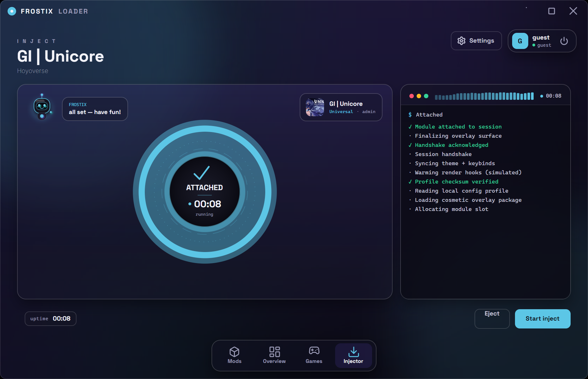Click the '$ Attached' console line
The image size is (588, 379).
click(x=426, y=115)
